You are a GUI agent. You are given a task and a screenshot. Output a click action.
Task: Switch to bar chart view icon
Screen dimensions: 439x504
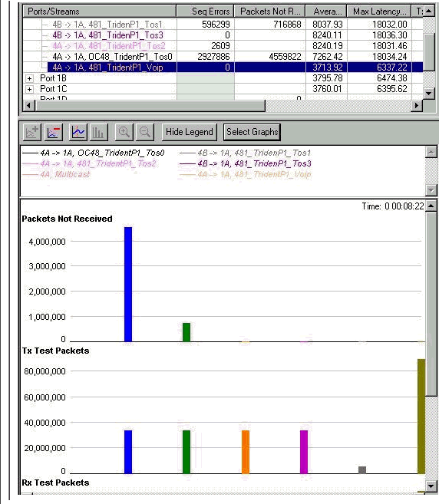(98, 132)
